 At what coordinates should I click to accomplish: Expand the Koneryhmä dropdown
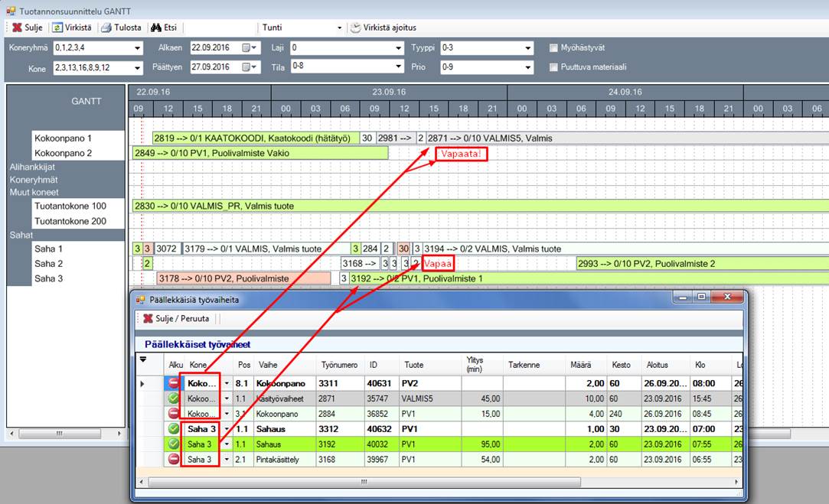click(138, 48)
